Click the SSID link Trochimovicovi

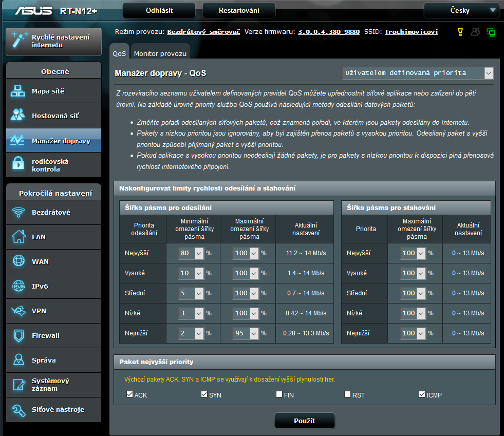[411, 32]
